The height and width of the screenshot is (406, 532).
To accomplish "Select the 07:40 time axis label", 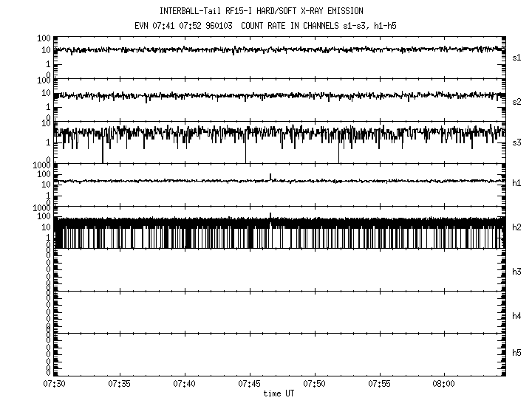I will 185,385.
